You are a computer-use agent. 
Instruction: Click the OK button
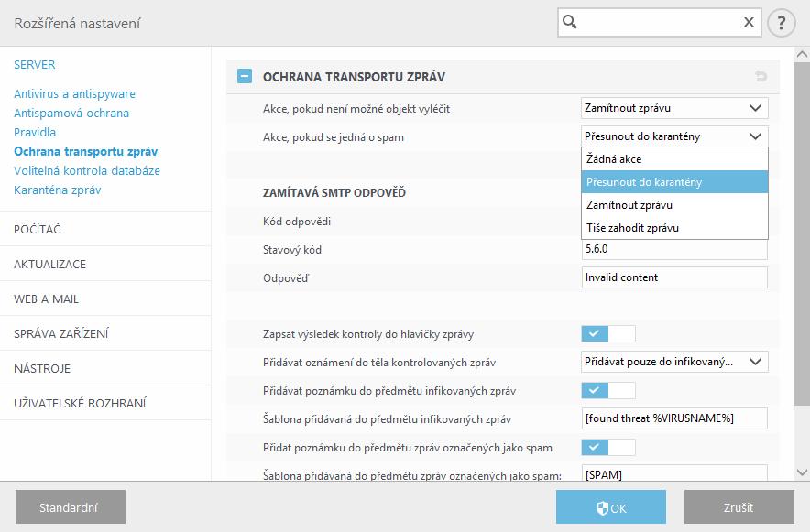click(611, 507)
